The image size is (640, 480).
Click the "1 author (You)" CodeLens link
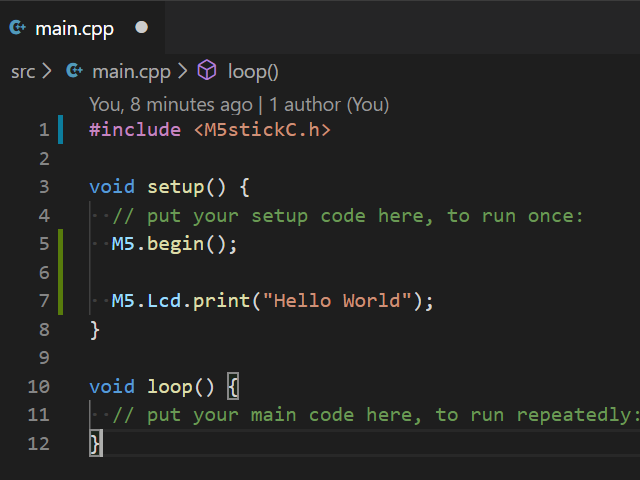tap(329, 104)
